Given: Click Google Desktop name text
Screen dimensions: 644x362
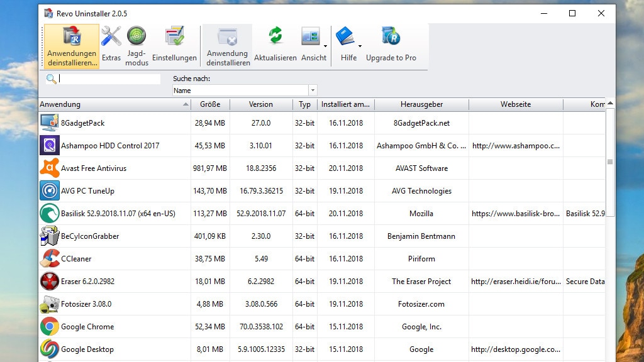Looking at the screenshot, I should pos(87,349).
